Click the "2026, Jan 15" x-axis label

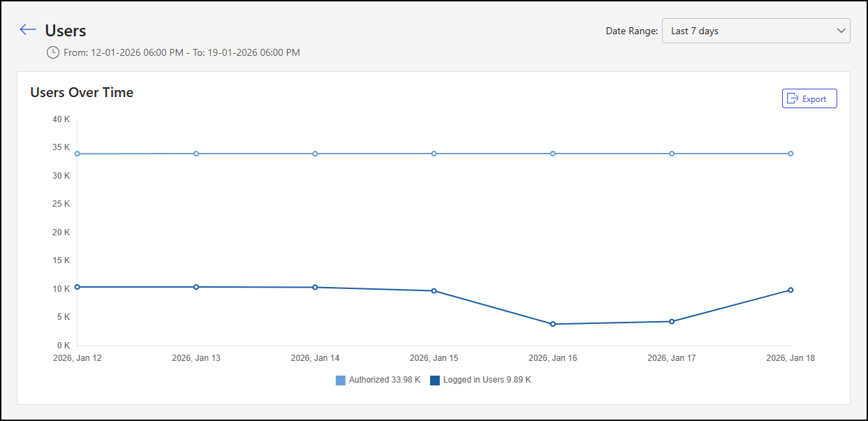coord(434,358)
